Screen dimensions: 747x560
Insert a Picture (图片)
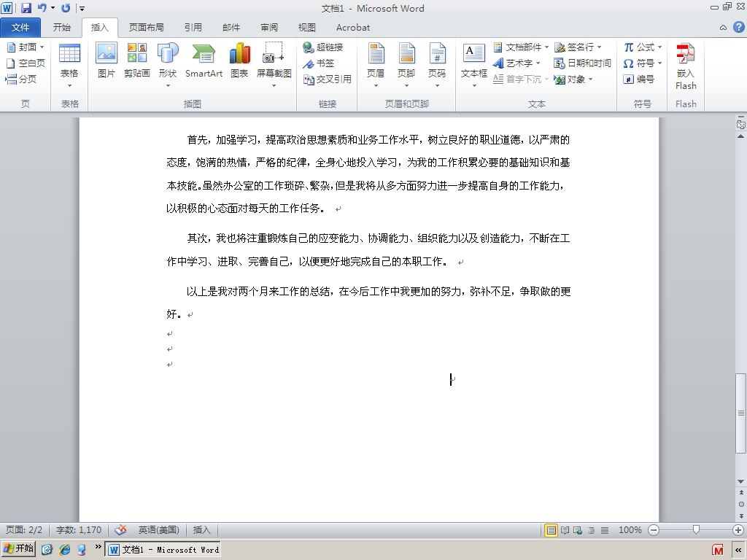(x=107, y=60)
